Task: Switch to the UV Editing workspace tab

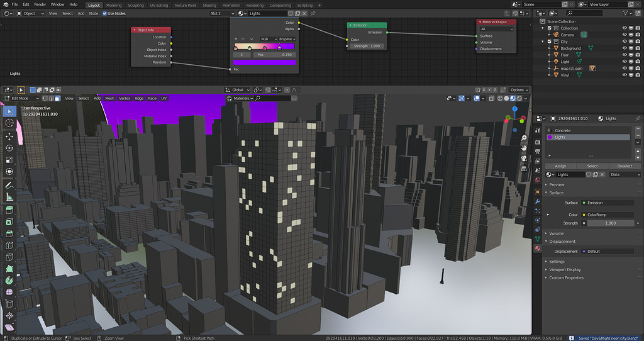Action: 159,5
